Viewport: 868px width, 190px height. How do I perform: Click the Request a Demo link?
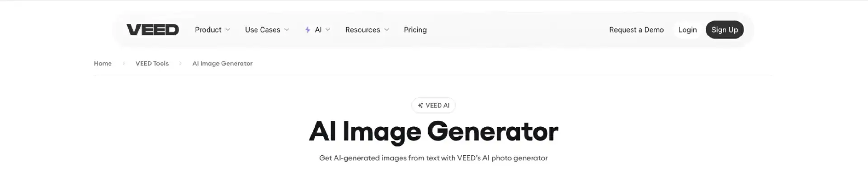(636, 30)
